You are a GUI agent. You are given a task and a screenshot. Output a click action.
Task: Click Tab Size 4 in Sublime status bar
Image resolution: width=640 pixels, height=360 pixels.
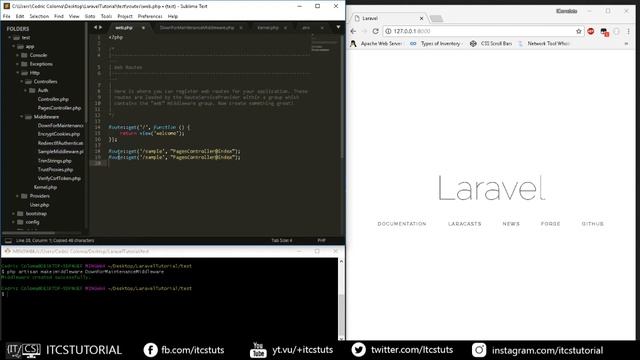tap(282, 240)
